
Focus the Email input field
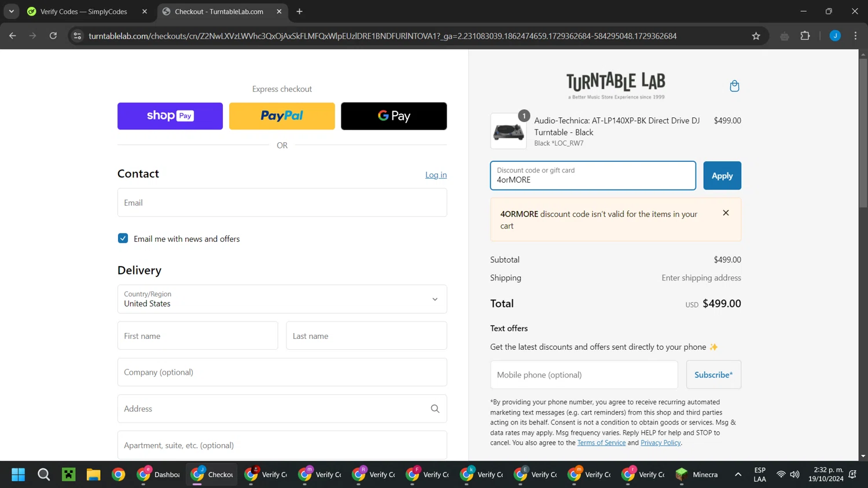tap(282, 202)
